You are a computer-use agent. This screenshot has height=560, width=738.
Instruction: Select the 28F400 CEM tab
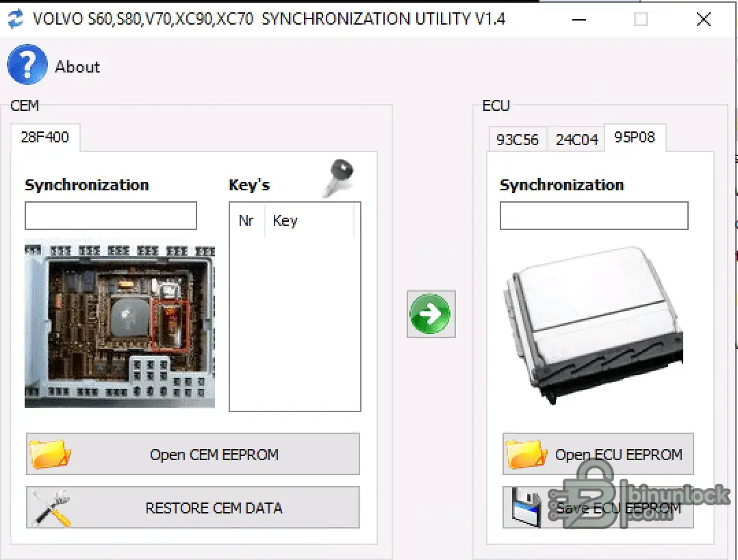(45, 138)
